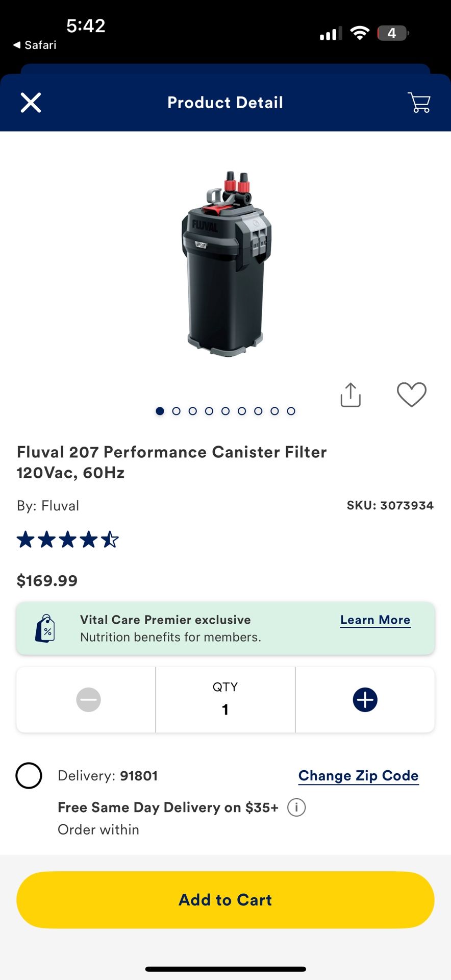Tap the info icon next to Same Day Delivery

click(296, 807)
